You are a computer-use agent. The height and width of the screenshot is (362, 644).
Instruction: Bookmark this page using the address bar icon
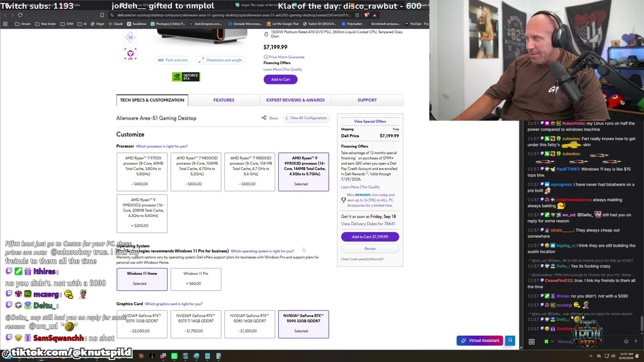[x=102, y=15]
